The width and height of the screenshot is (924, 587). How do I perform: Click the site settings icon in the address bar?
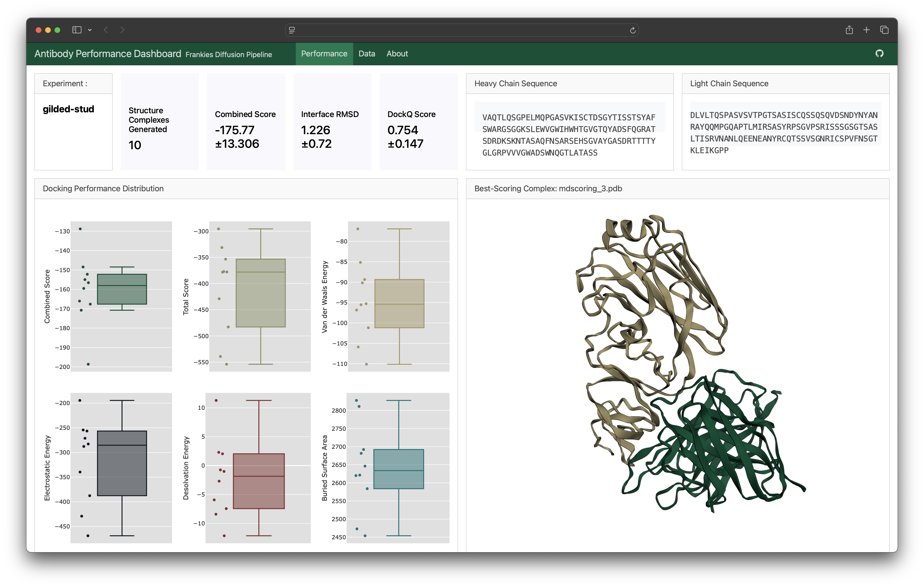[x=292, y=30]
